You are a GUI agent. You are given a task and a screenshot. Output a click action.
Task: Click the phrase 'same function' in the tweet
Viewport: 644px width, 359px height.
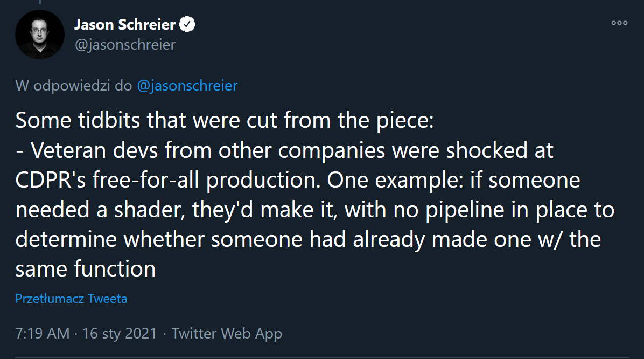(85, 268)
